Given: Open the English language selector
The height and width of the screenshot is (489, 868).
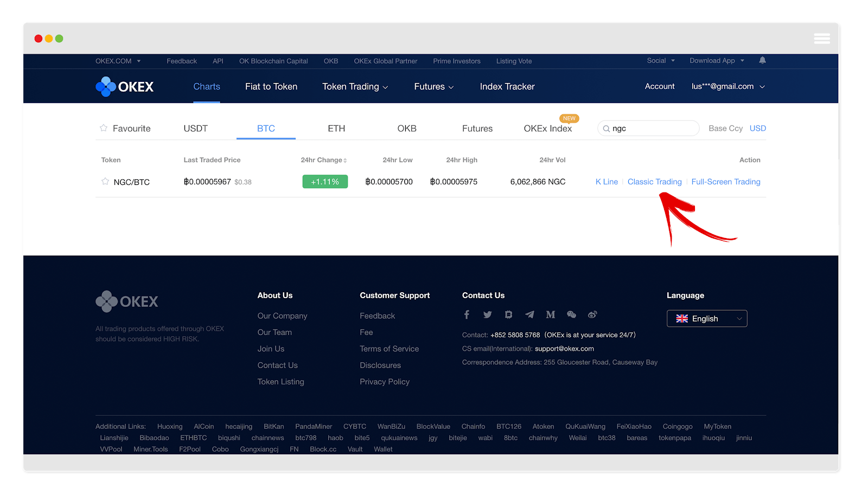Looking at the screenshot, I should click(x=707, y=319).
